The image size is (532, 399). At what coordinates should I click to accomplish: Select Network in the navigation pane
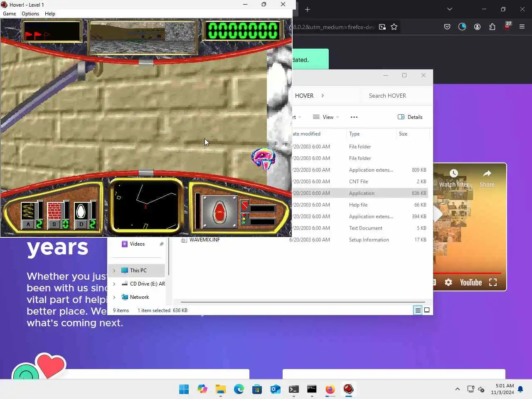(139, 297)
